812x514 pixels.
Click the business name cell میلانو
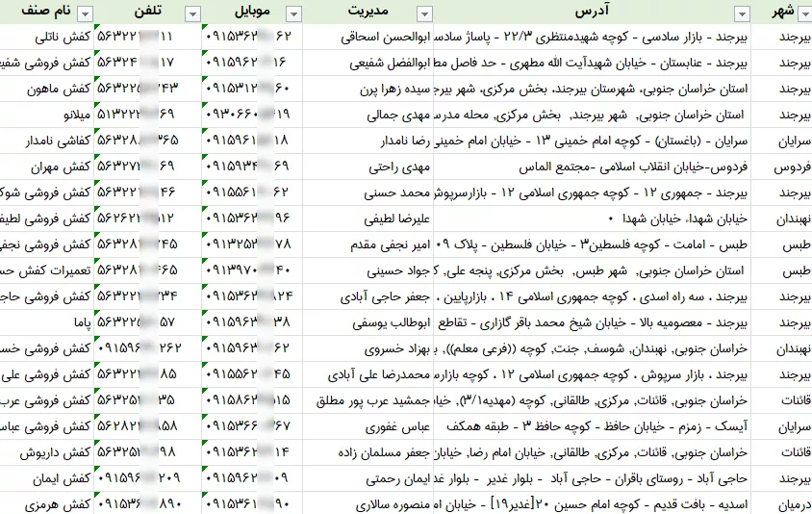click(x=46, y=115)
